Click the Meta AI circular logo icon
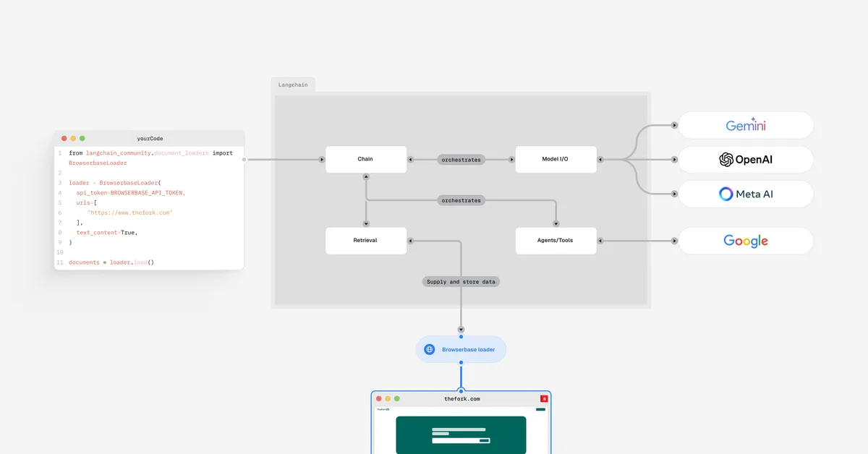Image resolution: width=868 pixels, height=454 pixels. (x=725, y=193)
